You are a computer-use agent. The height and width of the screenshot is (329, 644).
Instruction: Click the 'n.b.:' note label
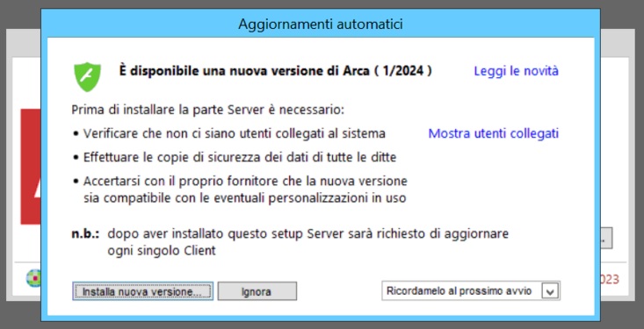click(85, 234)
